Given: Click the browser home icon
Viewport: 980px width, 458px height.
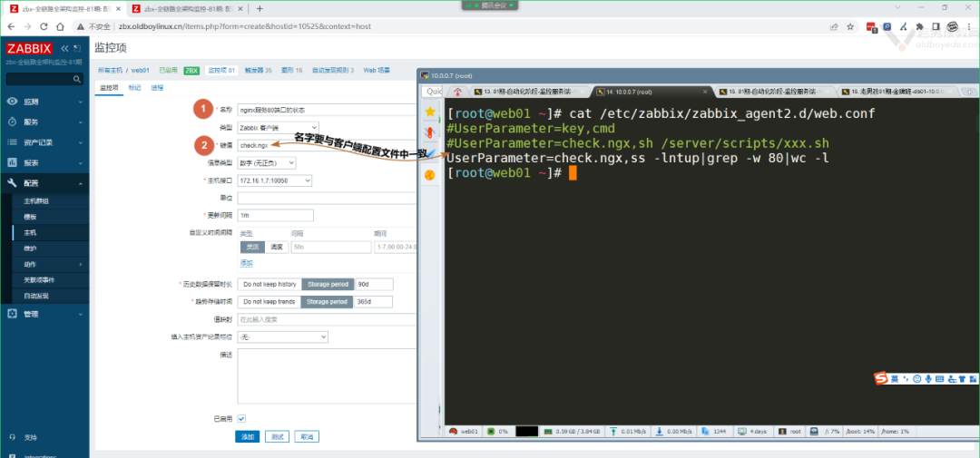Looking at the screenshot, I should tap(60, 27).
